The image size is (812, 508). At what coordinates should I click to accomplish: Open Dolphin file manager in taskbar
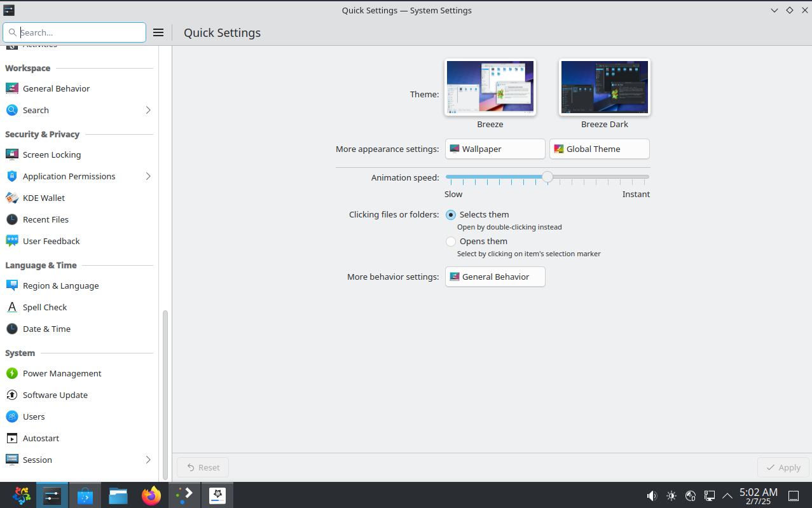(x=118, y=495)
